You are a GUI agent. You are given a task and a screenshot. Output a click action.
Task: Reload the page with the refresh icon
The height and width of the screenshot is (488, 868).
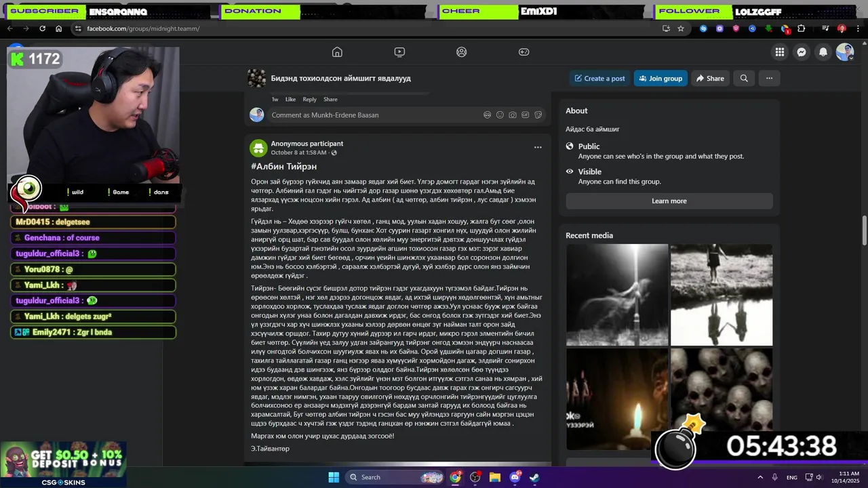click(x=42, y=28)
